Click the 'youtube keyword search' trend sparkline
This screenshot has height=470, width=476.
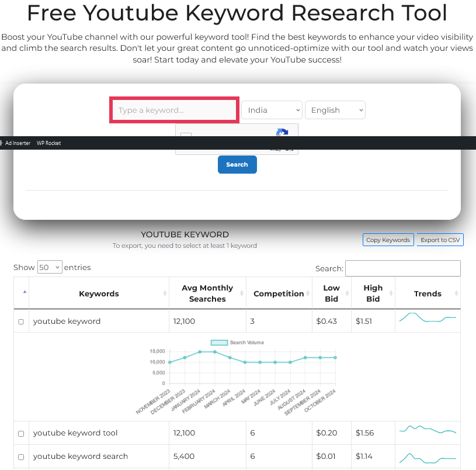tap(428, 458)
